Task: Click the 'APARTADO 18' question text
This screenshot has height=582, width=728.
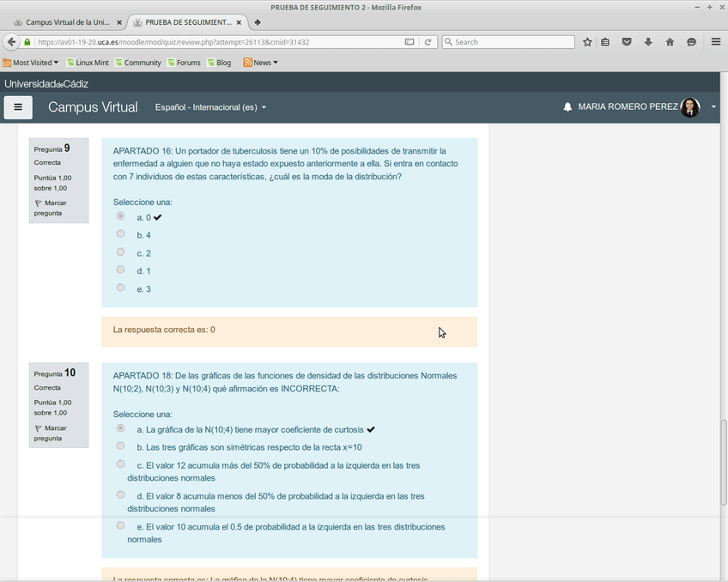Action: coord(285,382)
